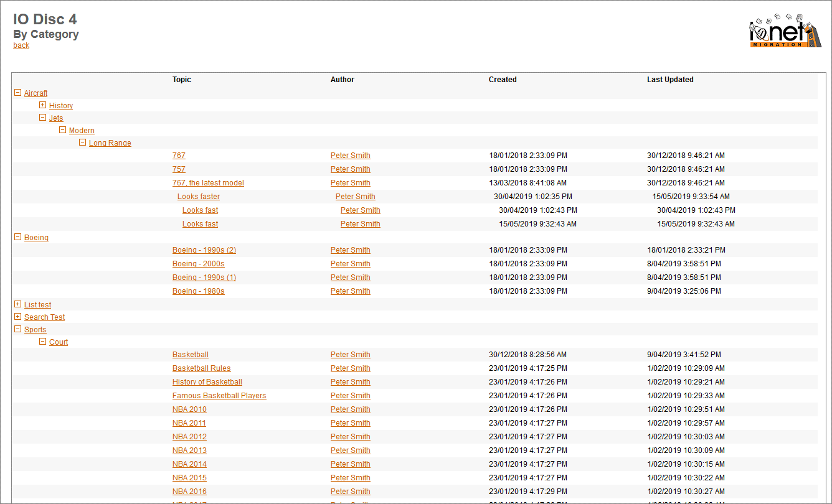Open the Aircraft category link

35,93
